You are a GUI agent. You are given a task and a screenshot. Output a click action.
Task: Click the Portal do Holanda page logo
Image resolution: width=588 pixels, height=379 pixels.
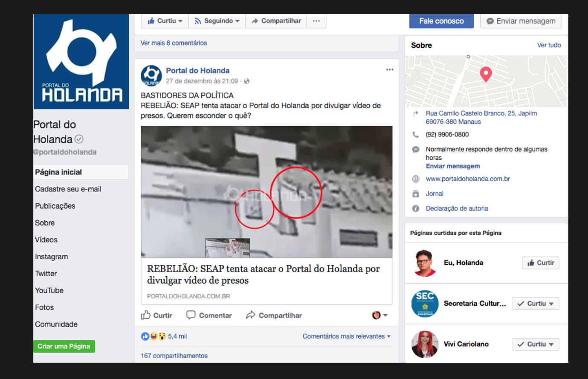tap(81, 62)
